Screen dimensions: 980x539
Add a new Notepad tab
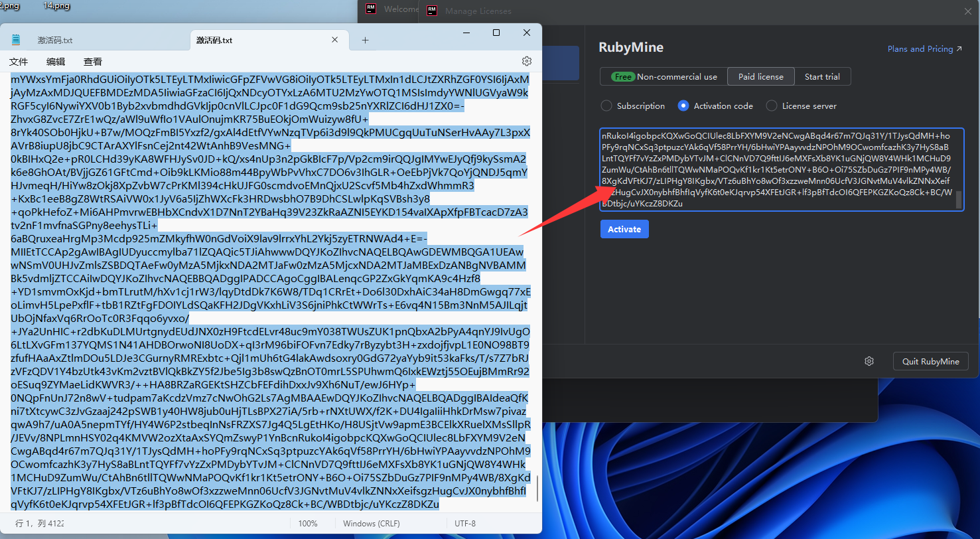[x=365, y=40]
